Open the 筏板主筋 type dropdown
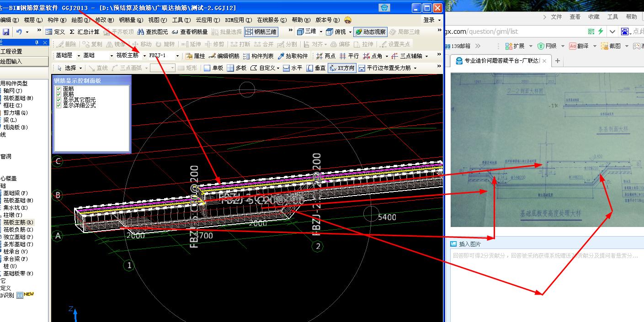Image resolution: width=644 pixels, height=322 pixels. [x=144, y=56]
